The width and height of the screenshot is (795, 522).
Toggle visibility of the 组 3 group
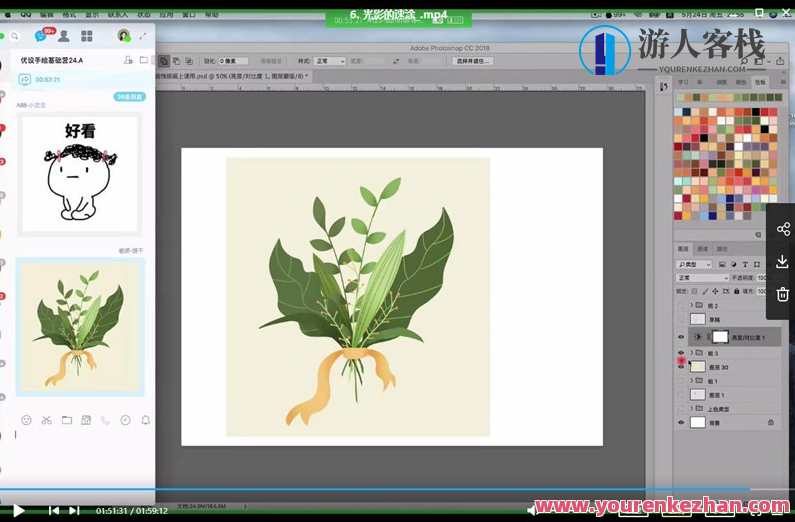point(681,353)
